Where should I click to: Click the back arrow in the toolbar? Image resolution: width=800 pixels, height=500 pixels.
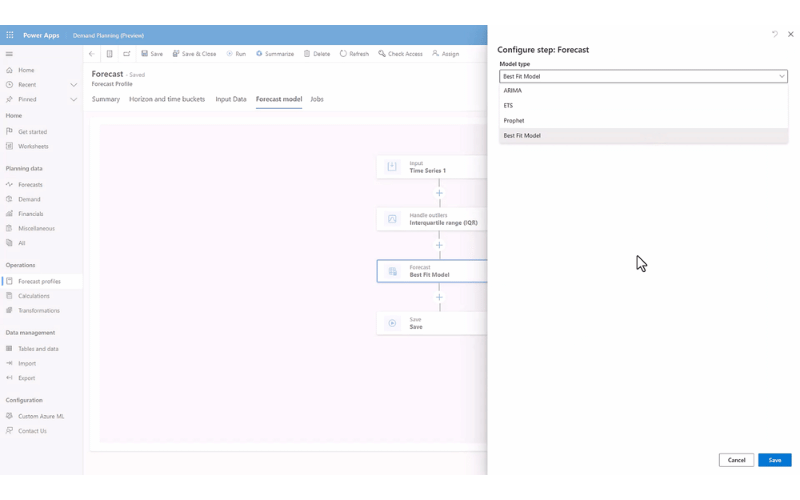pyautogui.click(x=92, y=54)
